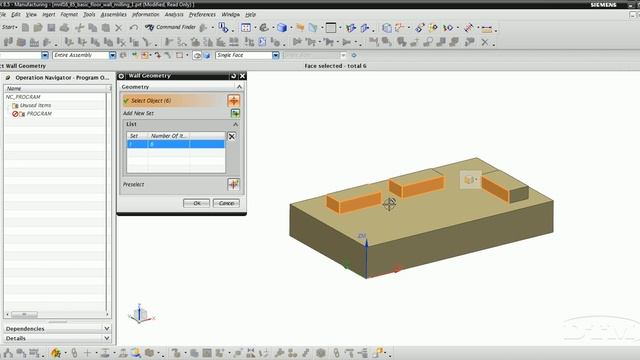Image resolution: width=640 pixels, height=360 pixels.
Task: Click the blue globe icon in bottom toolbar
Action: click(136, 353)
